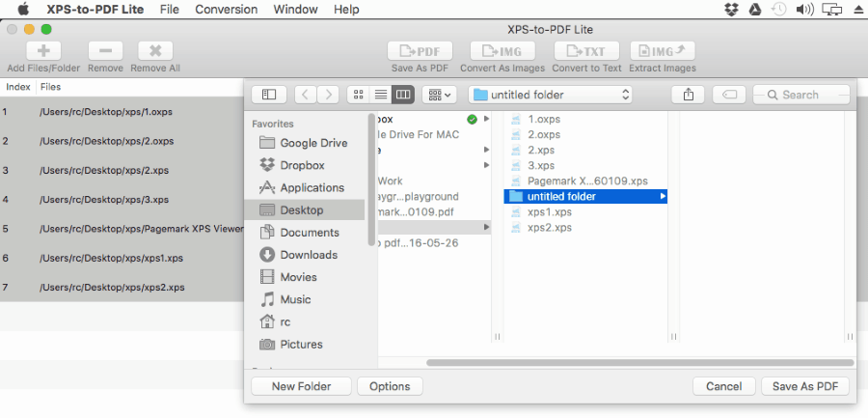Click the Time Machine menu bar icon
Image resolution: width=868 pixels, height=418 pixels.
click(x=779, y=10)
